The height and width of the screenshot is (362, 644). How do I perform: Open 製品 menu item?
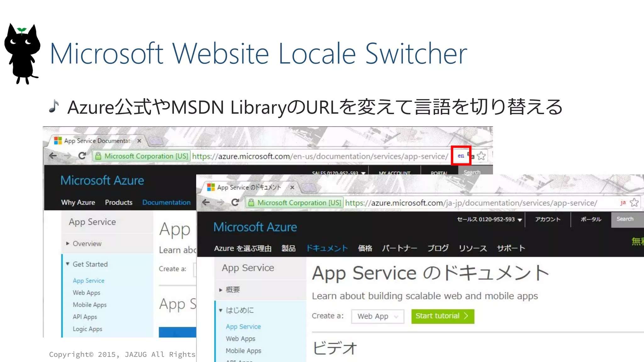click(x=288, y=248)
